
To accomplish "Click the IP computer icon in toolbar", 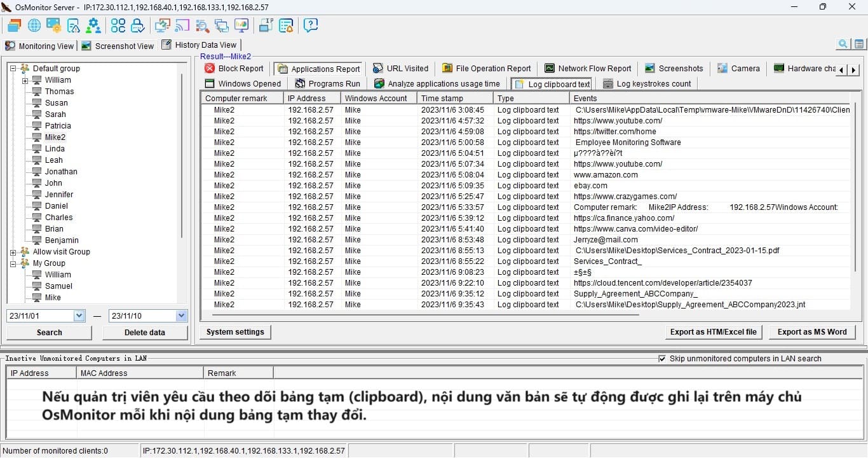I will click(x=266, y=25).
